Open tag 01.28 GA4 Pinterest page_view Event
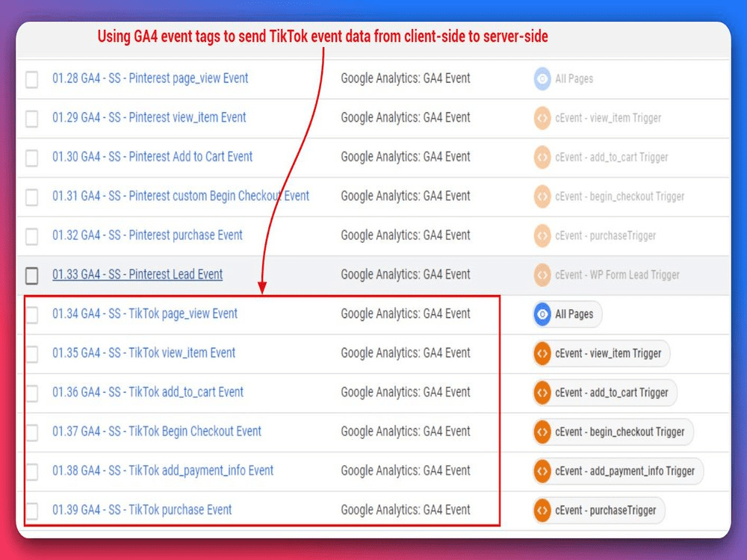747x560 pixels. click(150, 78)
